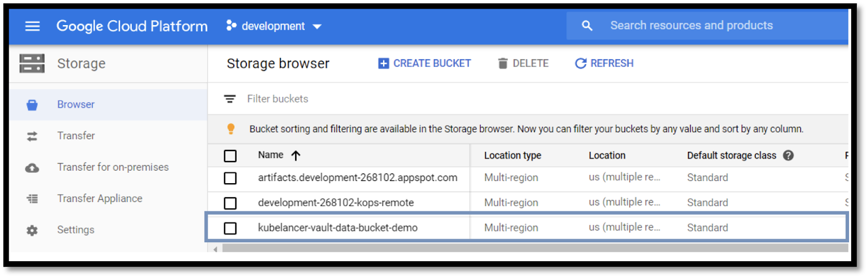Open the development-268102-kops-remote bucket link

[x=336, y=203]
